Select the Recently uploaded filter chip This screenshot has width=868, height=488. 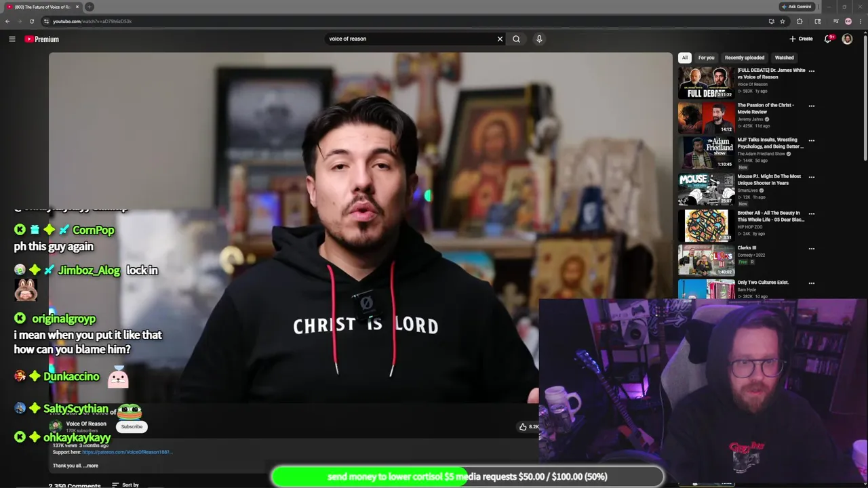click(744, 58)
